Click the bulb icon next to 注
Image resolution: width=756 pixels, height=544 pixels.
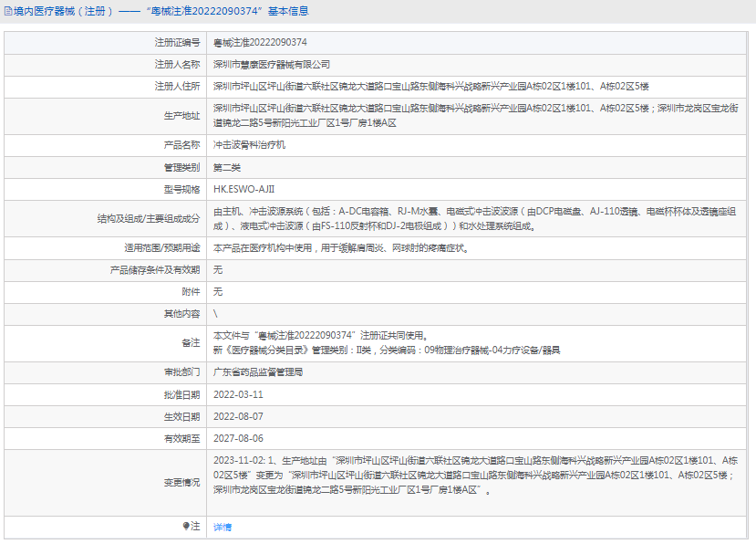pyautogui.click(x=186, y=526)
